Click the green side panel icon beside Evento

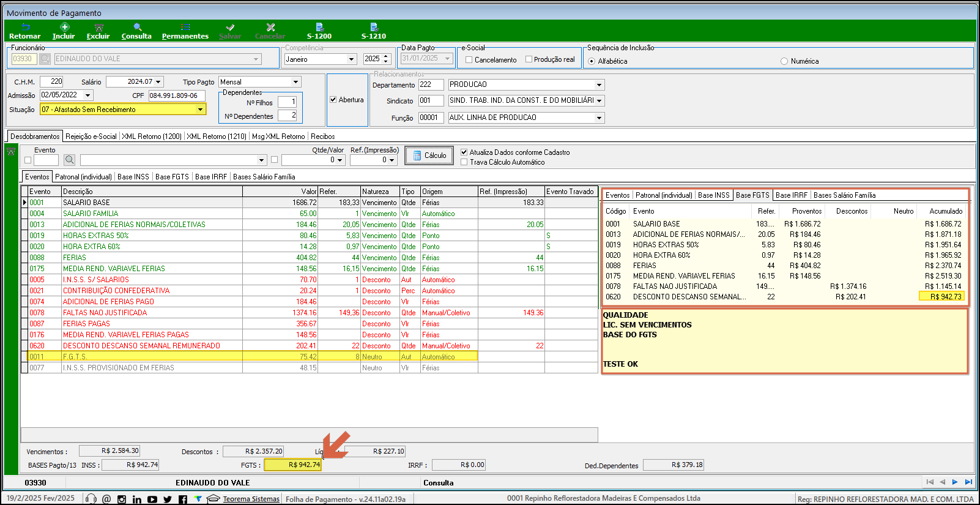coord(11,151)
